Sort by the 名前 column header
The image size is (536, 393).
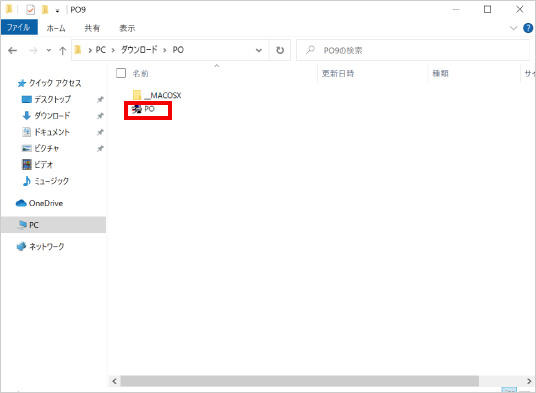(x=140, y=73)
